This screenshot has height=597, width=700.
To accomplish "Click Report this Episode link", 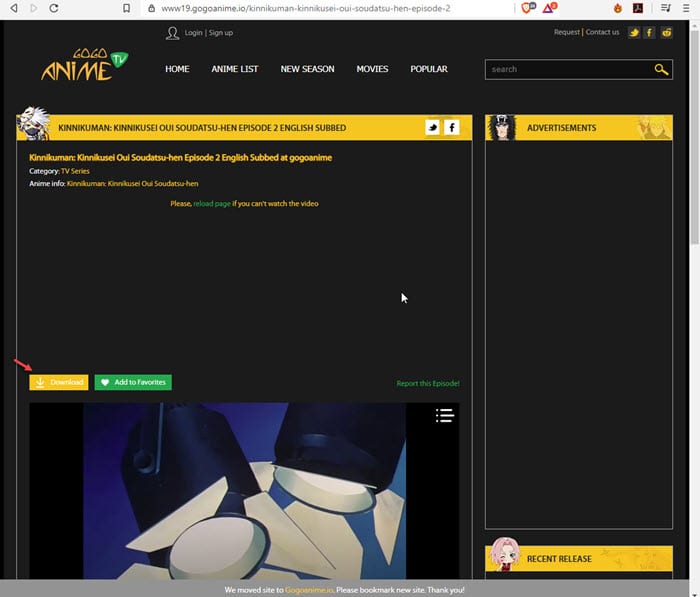I will click(428, 384).
